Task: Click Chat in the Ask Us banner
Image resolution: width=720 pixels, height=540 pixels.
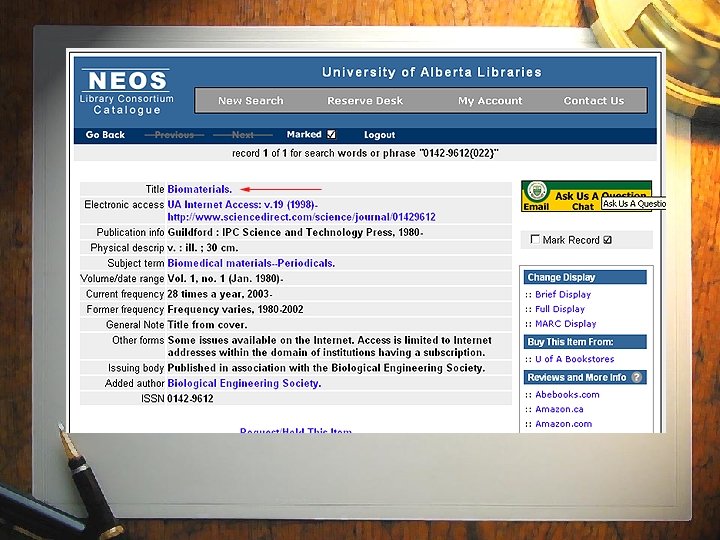Action: (x=583, y=207)
